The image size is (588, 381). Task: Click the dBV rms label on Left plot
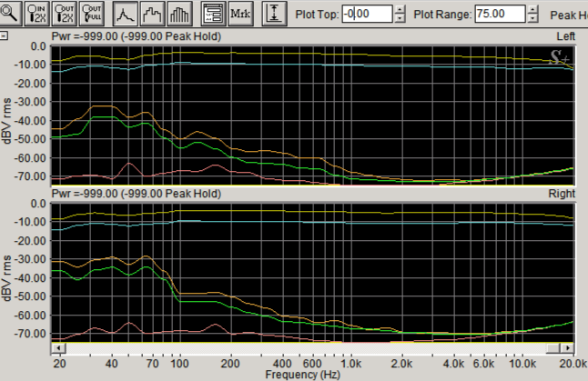coord(6,121)
